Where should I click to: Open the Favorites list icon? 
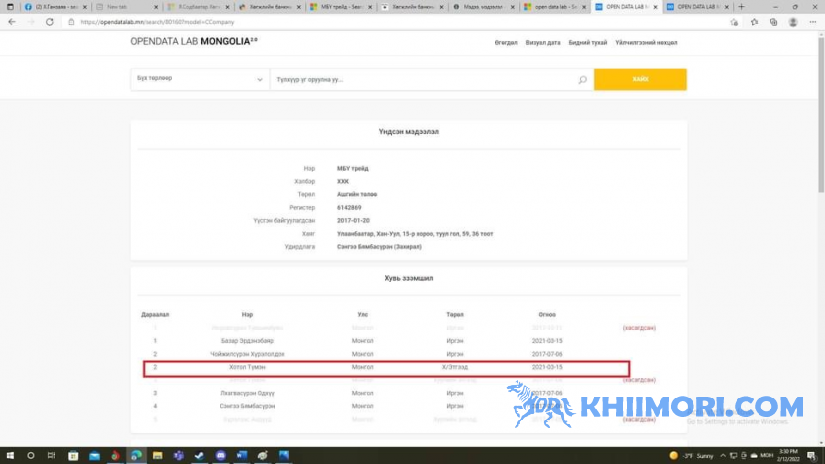pyautogui.click(x=754, y=22)
